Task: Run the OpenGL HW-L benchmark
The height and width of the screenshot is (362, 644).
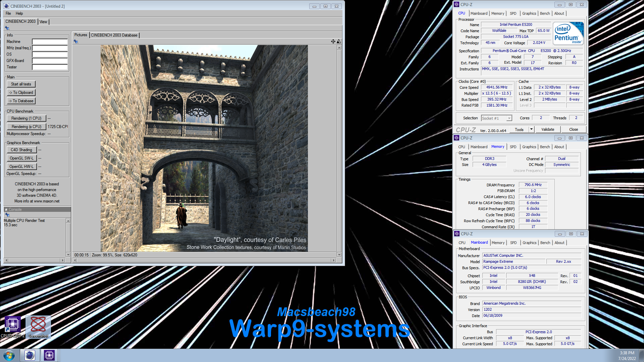Action: 21,167
